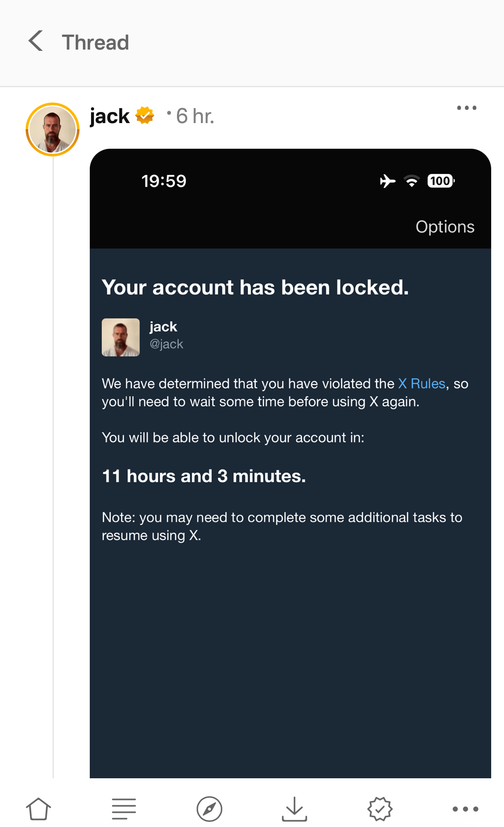Tap jack's orange verified badge

pos(145,116)
